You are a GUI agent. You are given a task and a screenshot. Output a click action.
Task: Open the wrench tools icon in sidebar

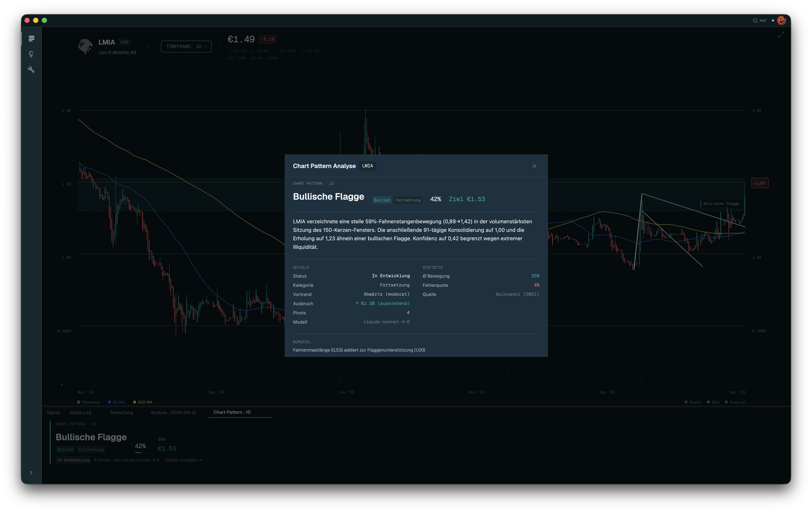[31, 70]
